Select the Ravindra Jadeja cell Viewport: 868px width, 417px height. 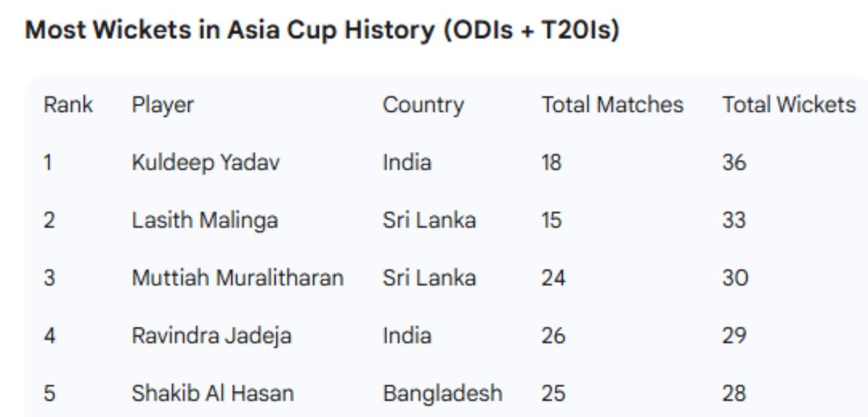click(211, 336)
